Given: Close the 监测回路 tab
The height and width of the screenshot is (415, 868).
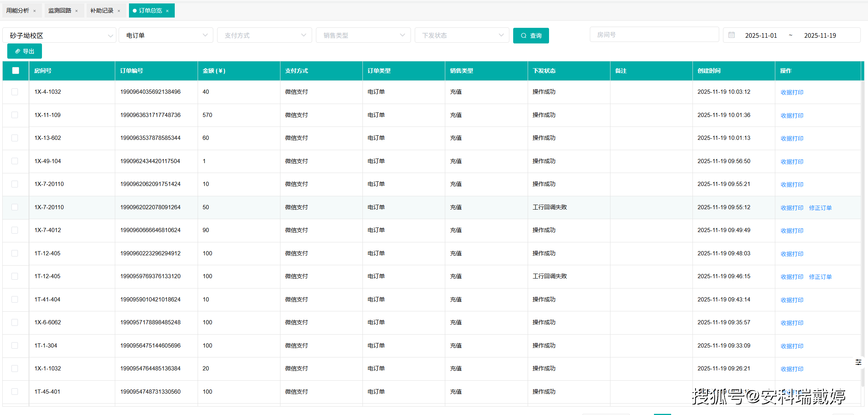Looking at the screenshot, I should (76, 11).
